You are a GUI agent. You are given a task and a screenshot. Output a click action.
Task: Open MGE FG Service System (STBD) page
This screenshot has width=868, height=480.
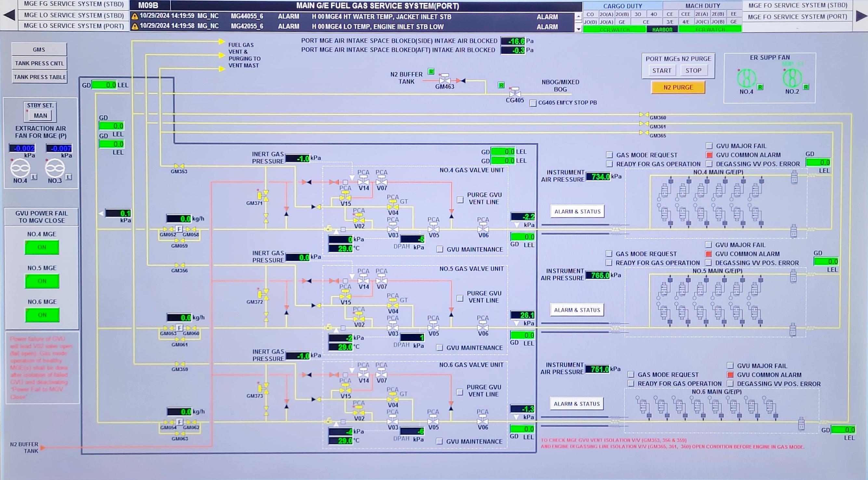pyautogui.click(x=74, y=4)
